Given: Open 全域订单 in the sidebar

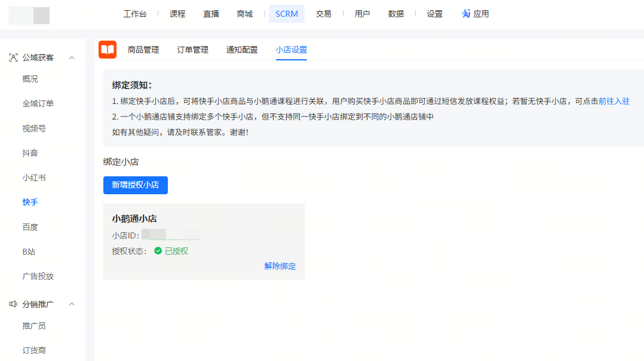Looking at the screenshot, I should [38, 103].
